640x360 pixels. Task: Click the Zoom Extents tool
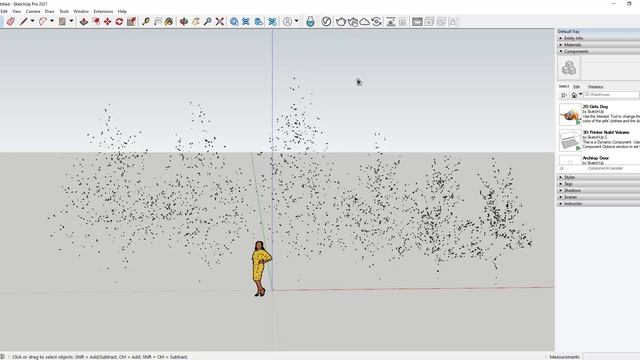tap(220, 22)
